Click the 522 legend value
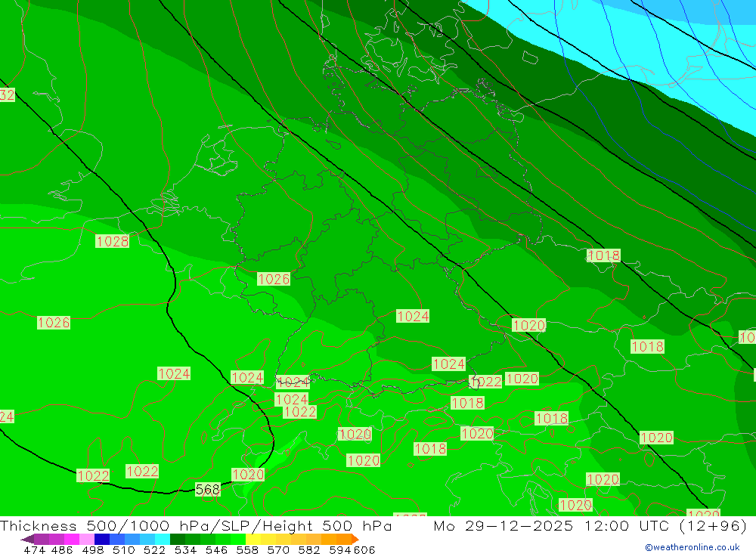The image size is (756, 554). tap(154, 550)
